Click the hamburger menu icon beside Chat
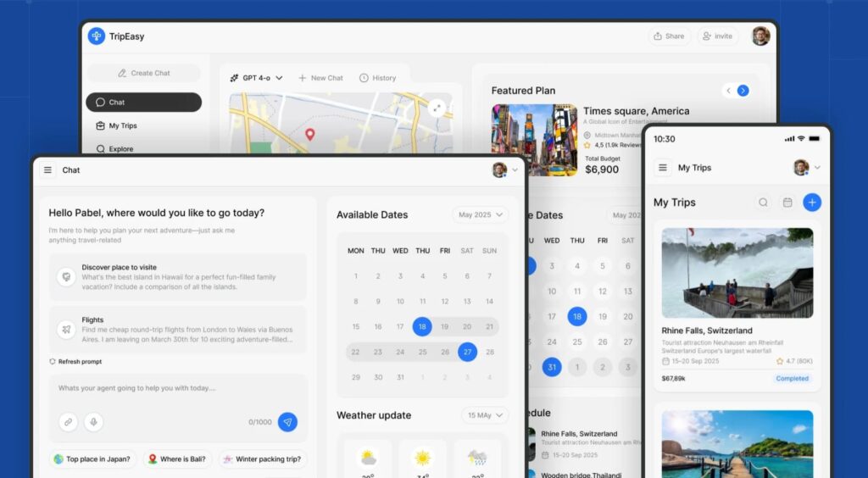Image resolution: width=868 pixels, height=478 pixels. click(x=47, y=170)
